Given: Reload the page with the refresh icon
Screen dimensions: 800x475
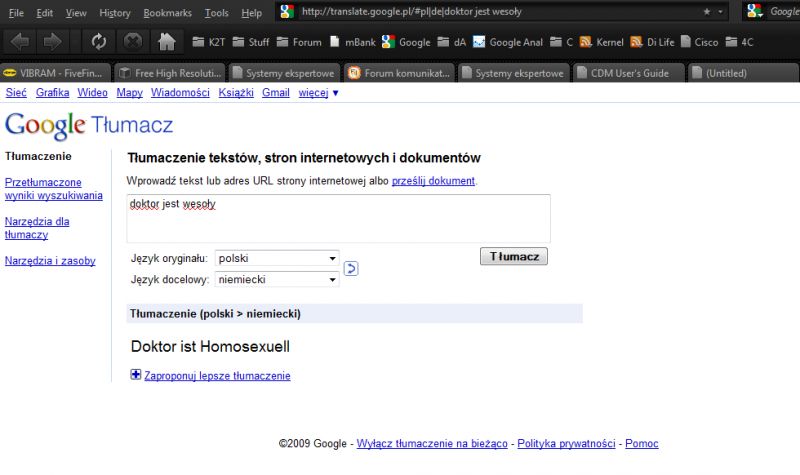Looking at the screenshot, I should pyautogui.click(x=98, y=41).
